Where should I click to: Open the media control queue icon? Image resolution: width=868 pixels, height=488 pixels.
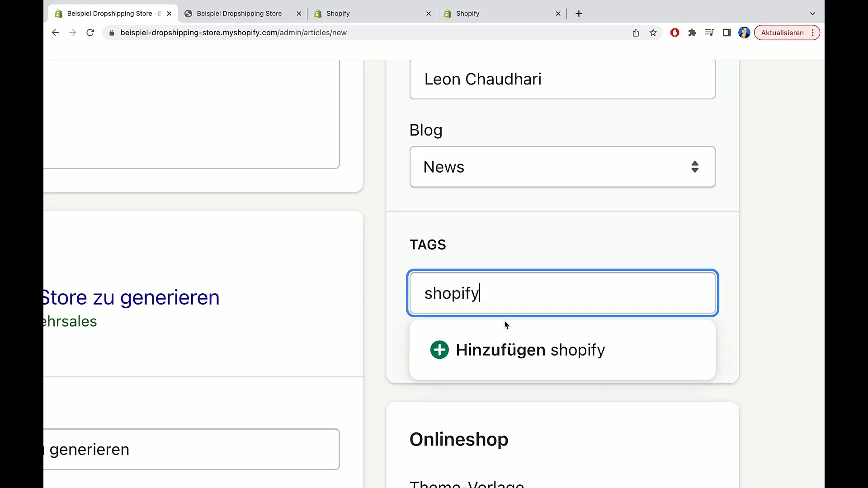(x=709, y=33)
